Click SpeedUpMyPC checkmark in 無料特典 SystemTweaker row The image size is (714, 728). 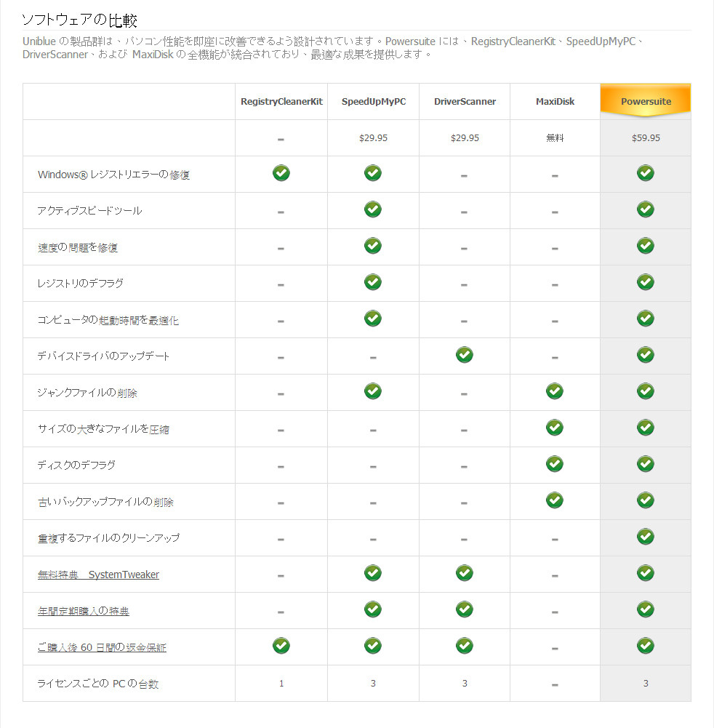(x=373, y=573)
